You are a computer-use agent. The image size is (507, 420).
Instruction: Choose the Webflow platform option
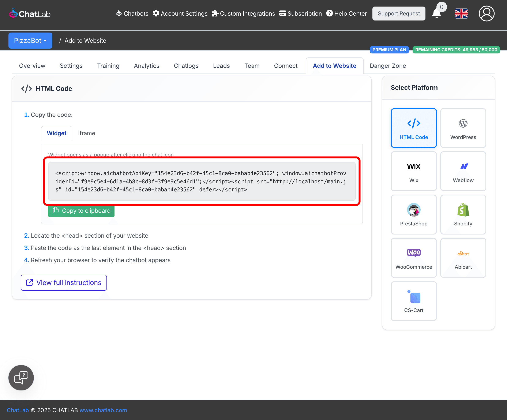coord(463,171)
